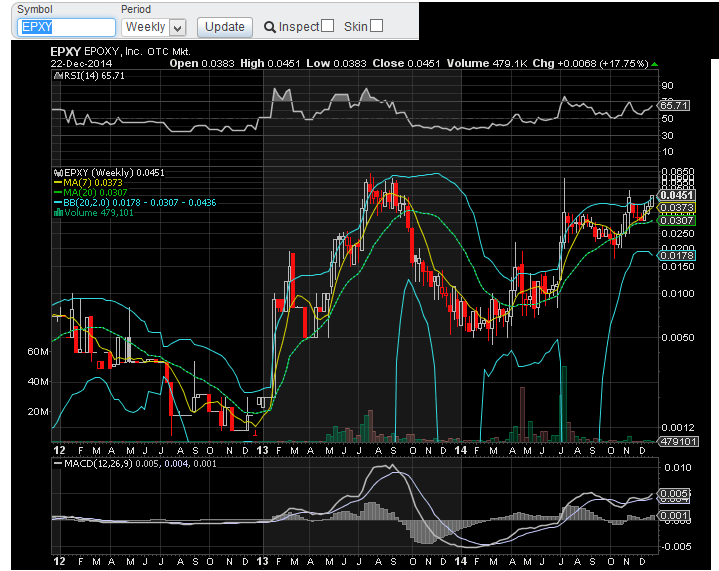This screenshot has width=719, height=571.
Task: Open the Period dropdown showing Weekly
Action: pyautogui.click(x=153, y=28)
